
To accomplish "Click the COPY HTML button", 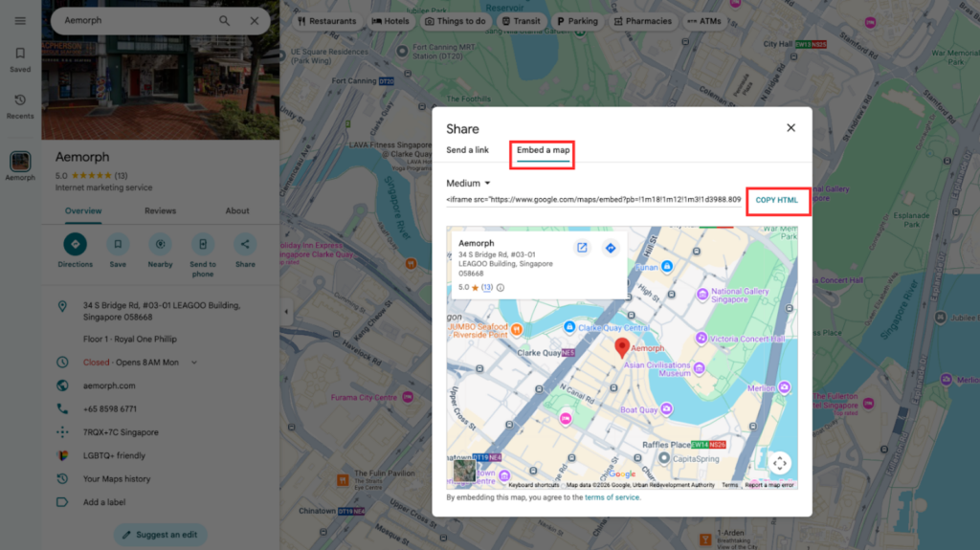I will [x=777, y=200].
